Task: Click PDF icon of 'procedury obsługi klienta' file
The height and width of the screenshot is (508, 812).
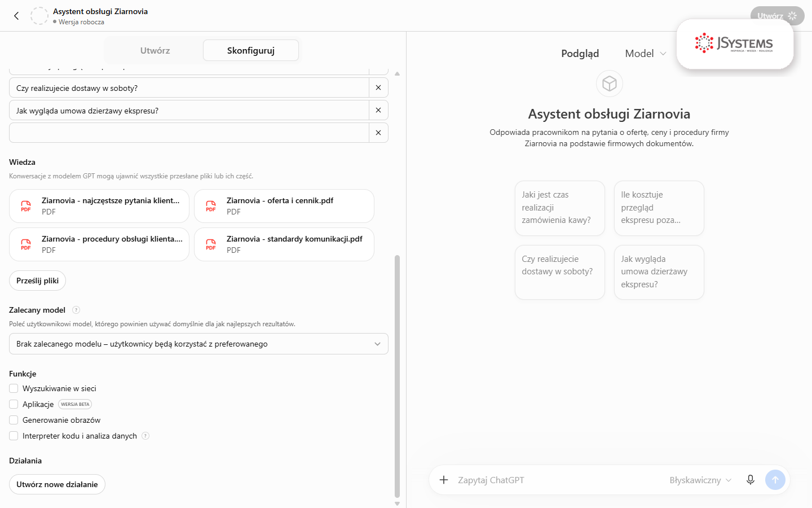Action: (x=26, y=244)
